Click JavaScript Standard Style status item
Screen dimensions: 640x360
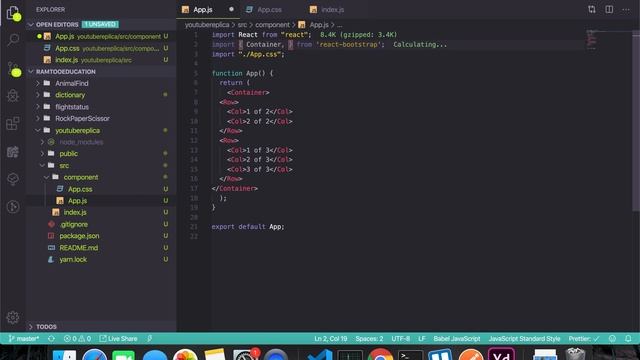[x=524, y=338]
